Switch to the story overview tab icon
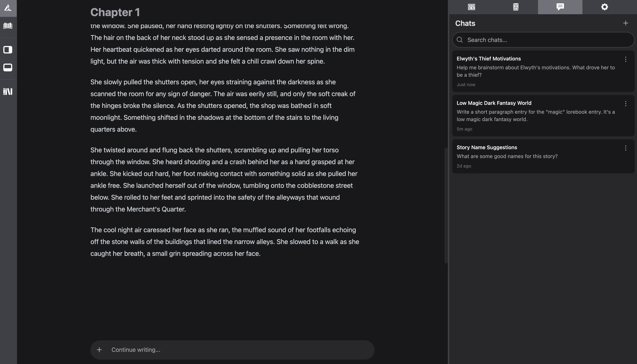This screenshot has height=364, width=637. 471,7
